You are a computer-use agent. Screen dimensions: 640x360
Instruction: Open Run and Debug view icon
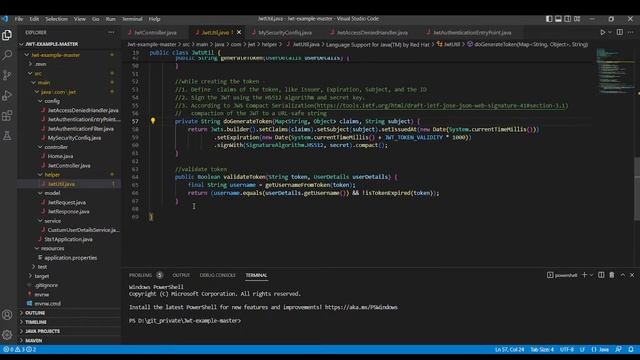point(7,95)
